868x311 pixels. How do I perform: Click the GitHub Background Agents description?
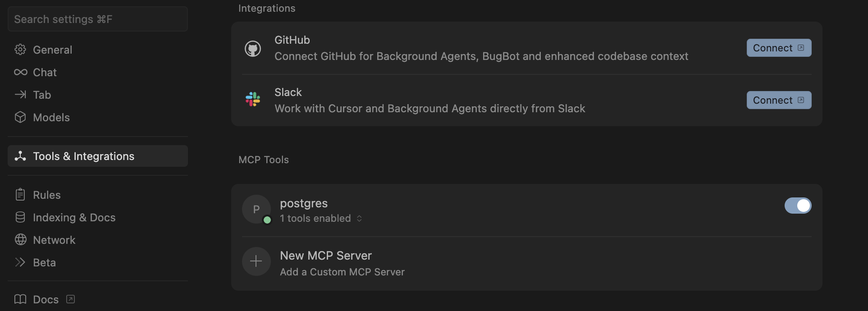pyautogui.click(x=481, y=56)
